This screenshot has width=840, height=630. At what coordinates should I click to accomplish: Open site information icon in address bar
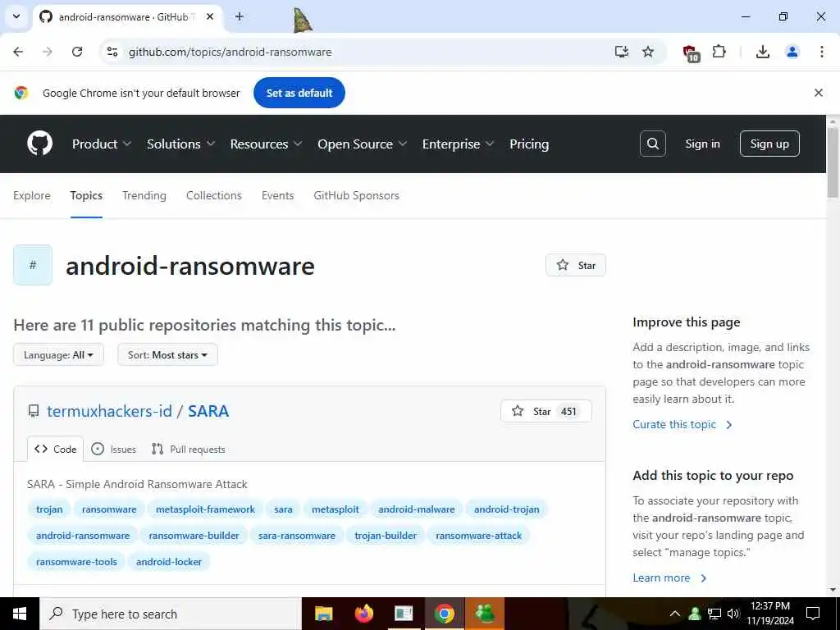112,52
